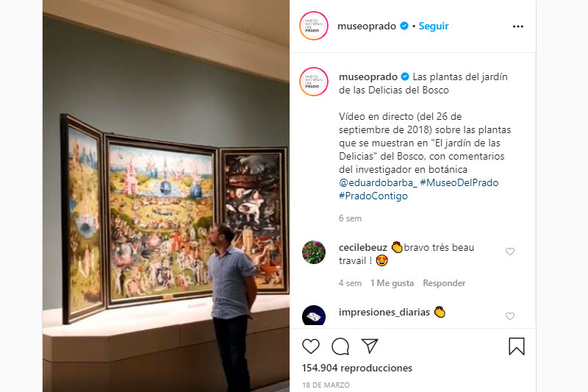Save the post with the bookmark icon
This screenshot has height=392, width=588.
[517, 346]
